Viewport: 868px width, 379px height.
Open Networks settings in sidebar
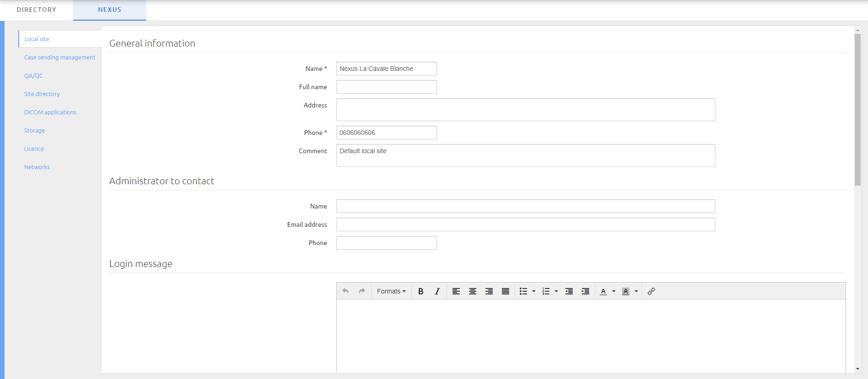point(37,167)
